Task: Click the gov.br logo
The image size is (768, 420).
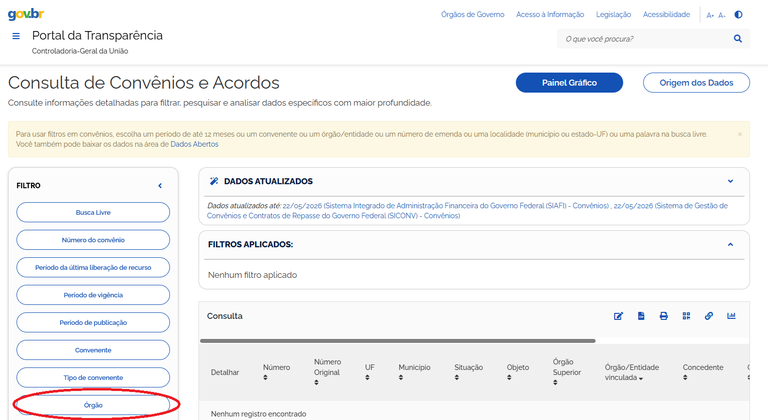Action: tap(25, 14)
